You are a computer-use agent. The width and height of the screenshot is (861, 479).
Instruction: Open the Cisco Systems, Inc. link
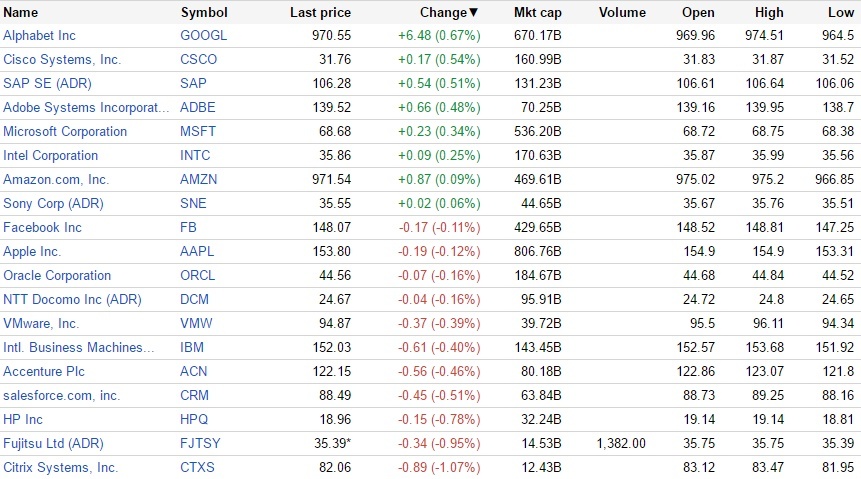pyautogui.click(x=62, y=60)
